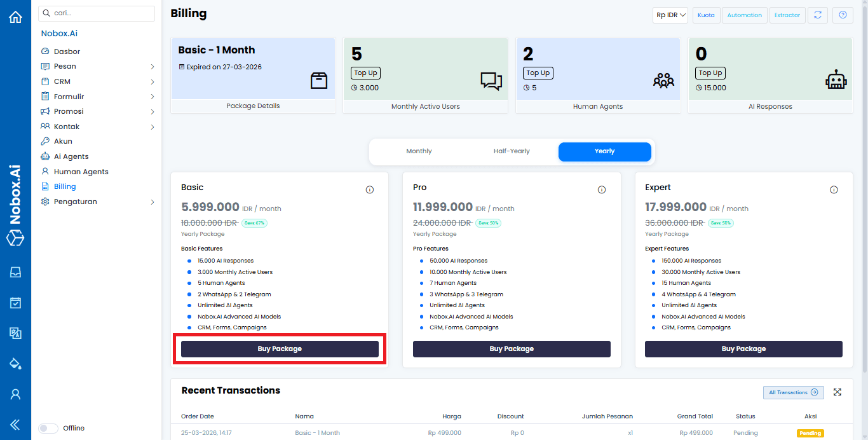Switch to the Monthly billing tab
The height and width of the screenshot is (440, 868).
(419, 151)
